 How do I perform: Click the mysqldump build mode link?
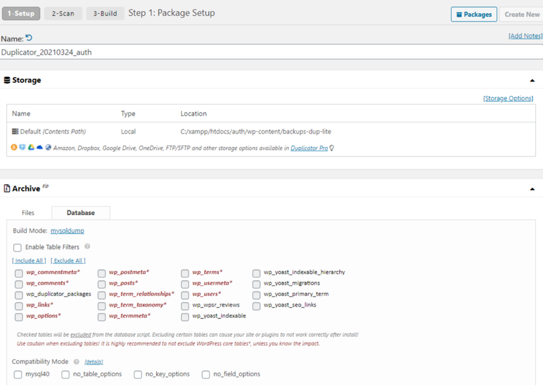click(x=67, y=231)
